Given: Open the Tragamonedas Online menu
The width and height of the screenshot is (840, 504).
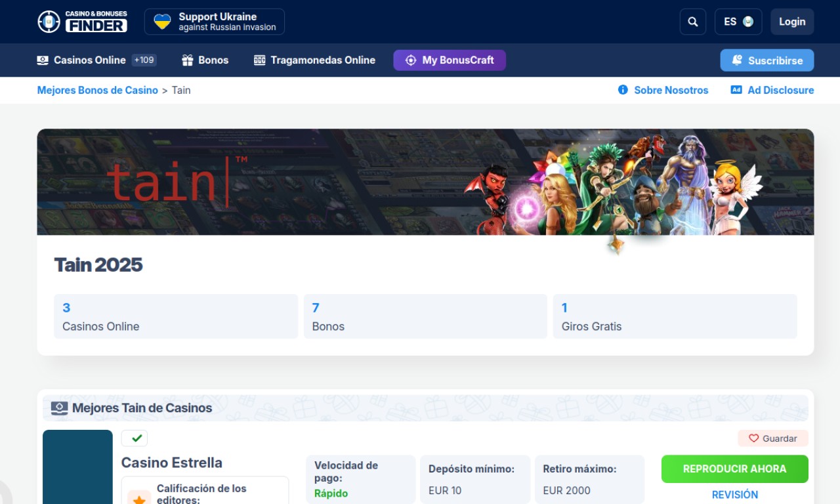Looking at the screenshot, I should click(x=314, y=60).
